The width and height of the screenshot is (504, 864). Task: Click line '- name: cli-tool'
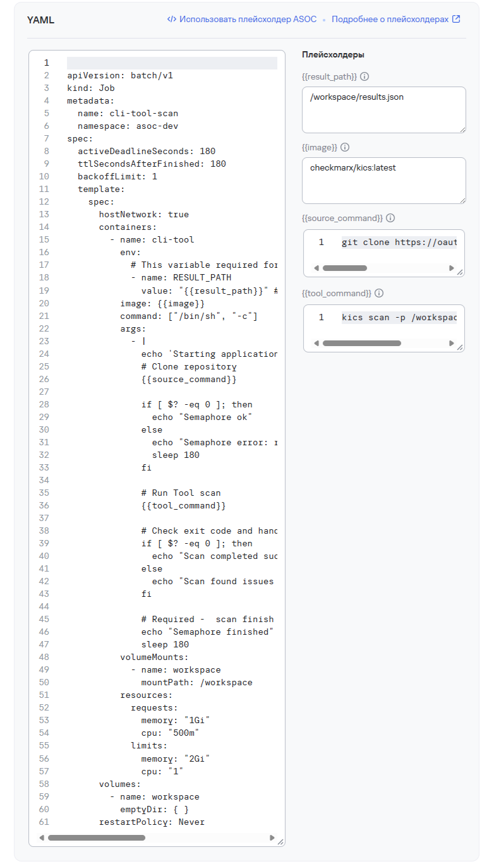(x=152, y=240)
